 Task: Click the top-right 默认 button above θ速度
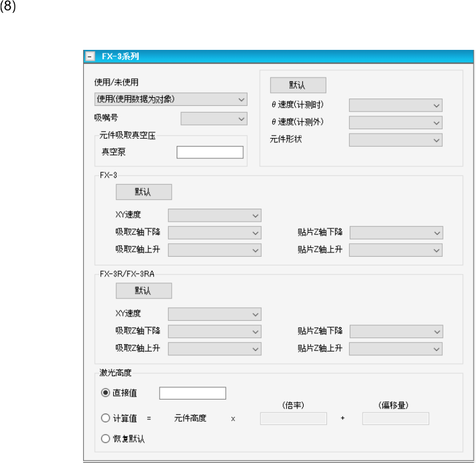[x=298, y=85]
